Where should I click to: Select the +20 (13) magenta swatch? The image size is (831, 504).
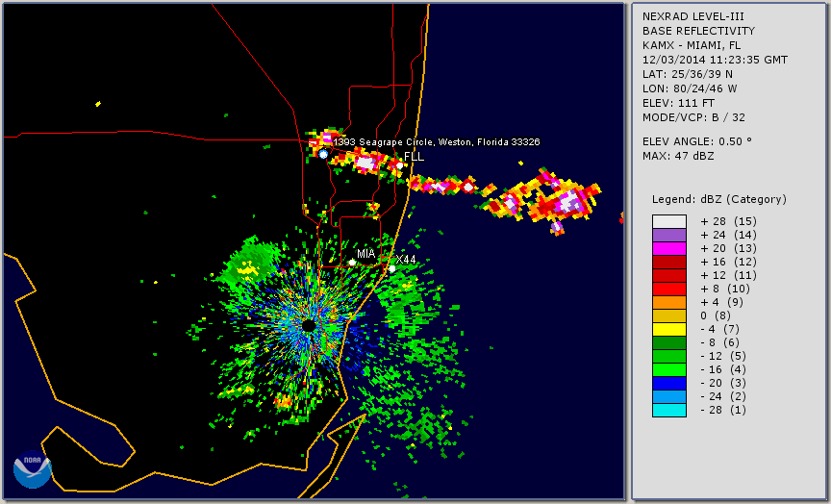click(x=669, y=248)
